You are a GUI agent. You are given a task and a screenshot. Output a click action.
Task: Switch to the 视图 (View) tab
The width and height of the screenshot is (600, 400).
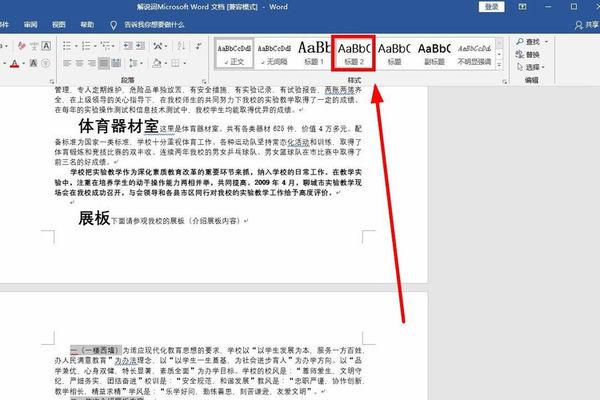pos(59,25)
